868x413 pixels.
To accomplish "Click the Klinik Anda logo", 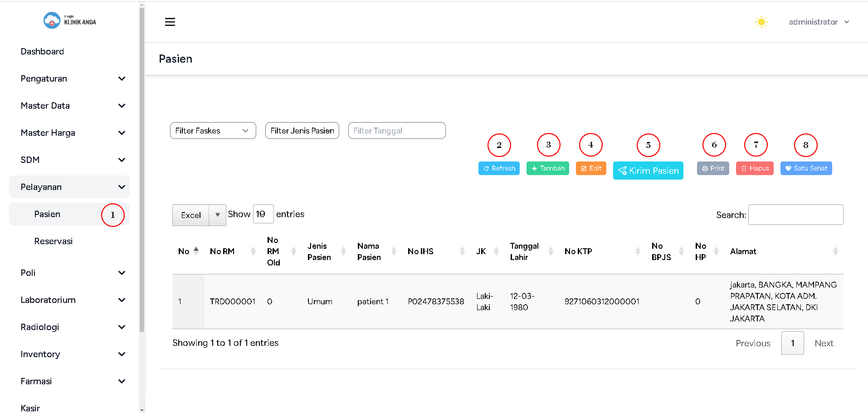I will pos(70,20).
